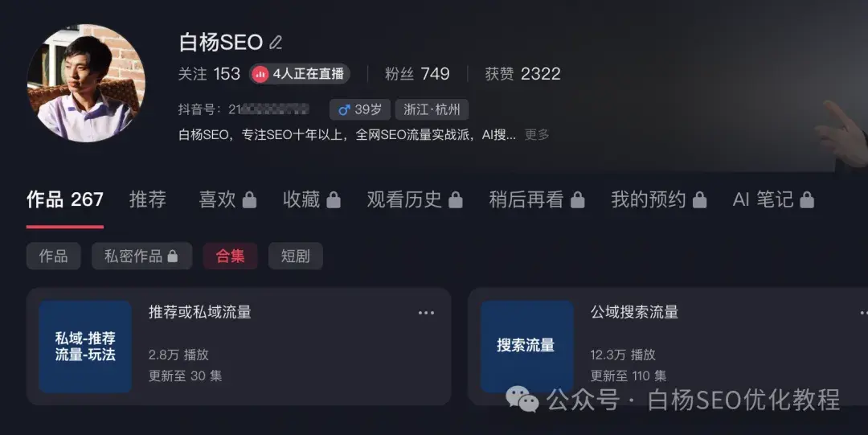Image resolution: width=868 pixels, height=435 pixels.
Task: Select the 合集 filter chip
Action: pos(230,256)
